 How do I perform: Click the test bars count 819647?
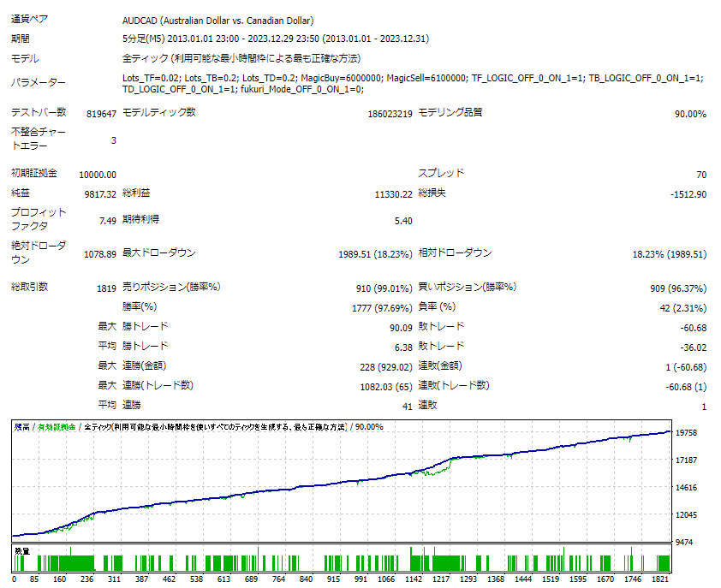tap(101, 114)
